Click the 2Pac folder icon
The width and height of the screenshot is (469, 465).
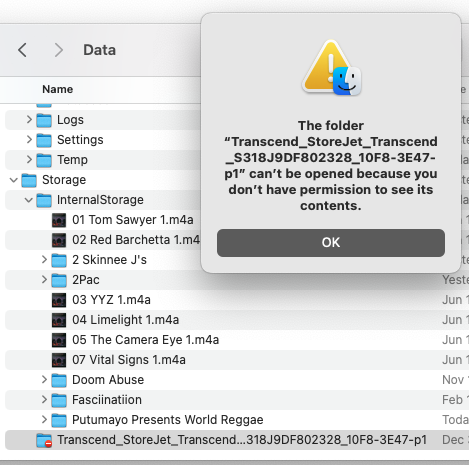click(x=59, y=280)
